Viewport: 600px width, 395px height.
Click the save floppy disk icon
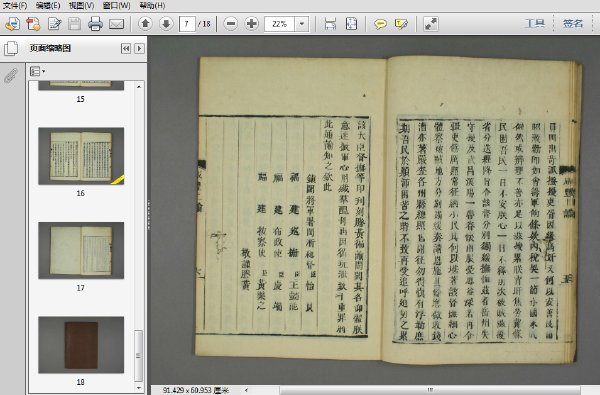(x=75, y=24)
